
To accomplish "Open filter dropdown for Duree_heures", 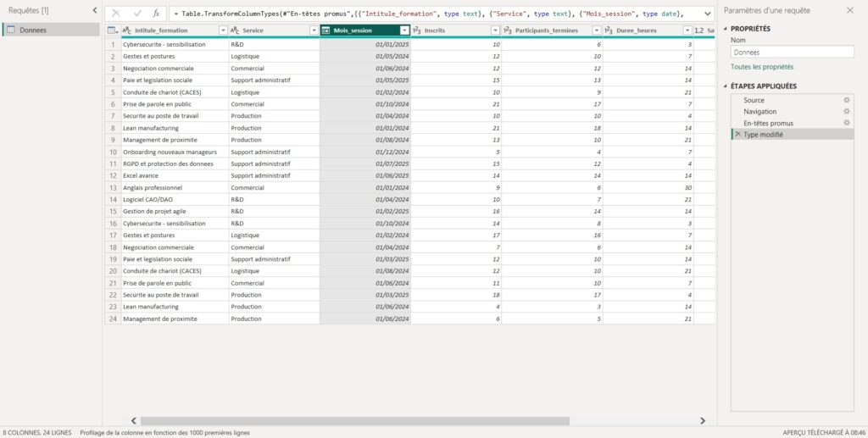I will tap(687, 30).
